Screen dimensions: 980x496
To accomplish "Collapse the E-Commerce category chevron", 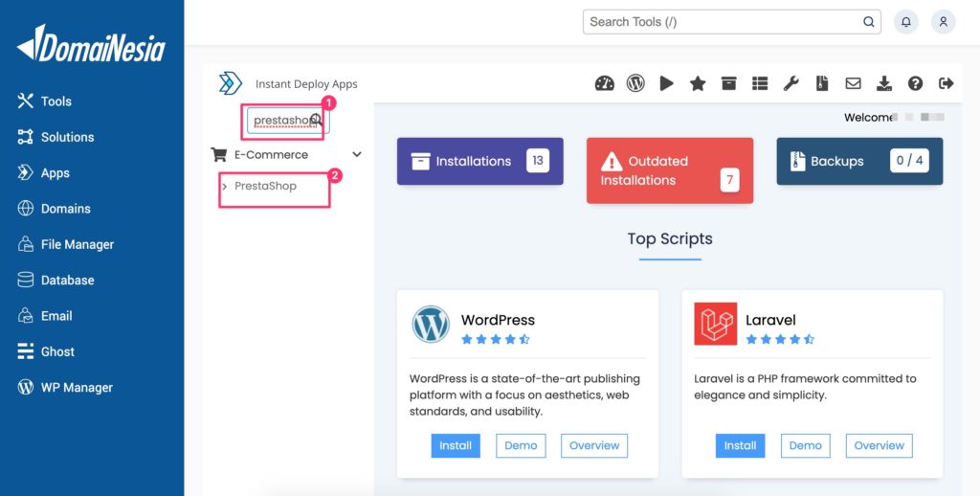I will click(x=357, y=154).
